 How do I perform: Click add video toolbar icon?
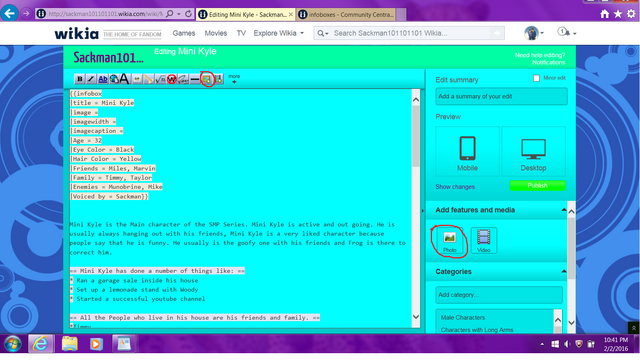click(218, 79)
